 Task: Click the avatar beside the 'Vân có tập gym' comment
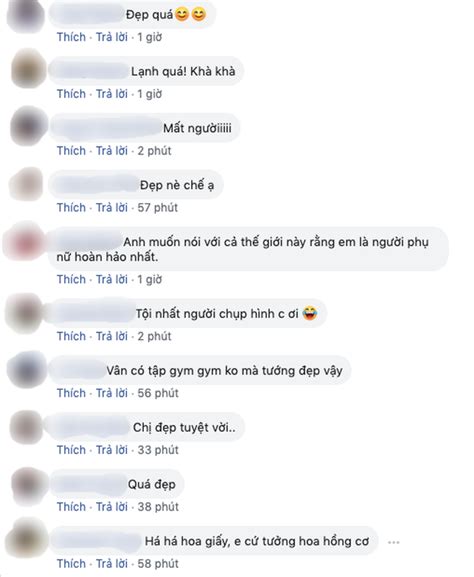[27, 369]
